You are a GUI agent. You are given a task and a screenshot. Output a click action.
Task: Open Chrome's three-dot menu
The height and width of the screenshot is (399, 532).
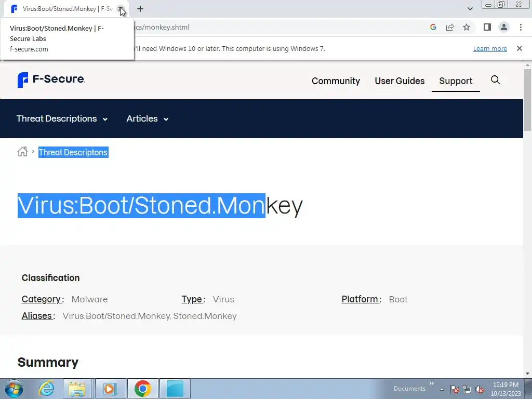click(x=521, y=27)
